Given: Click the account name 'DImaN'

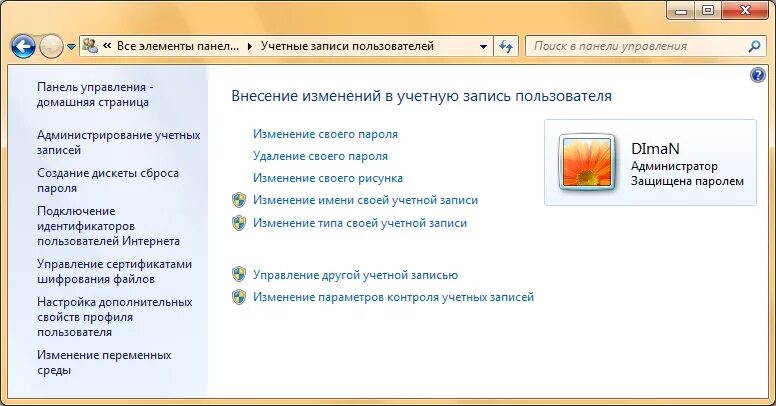Looking at the screenshot, I should point(655,149).
